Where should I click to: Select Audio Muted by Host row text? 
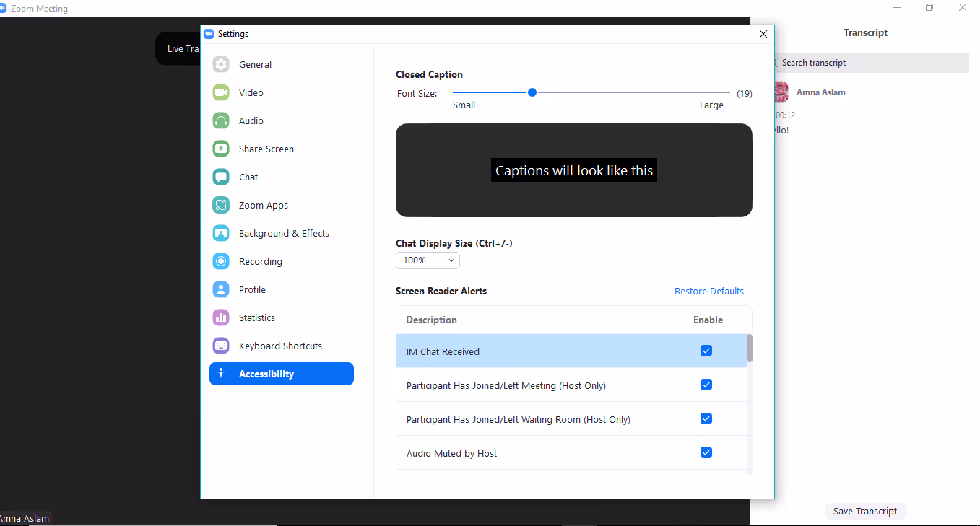tap(452, 453)
